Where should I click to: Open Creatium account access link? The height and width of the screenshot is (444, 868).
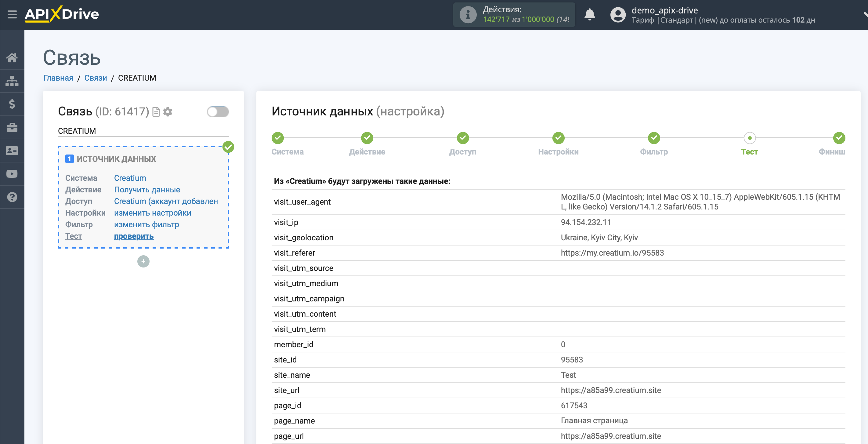(x=166, y=201)
